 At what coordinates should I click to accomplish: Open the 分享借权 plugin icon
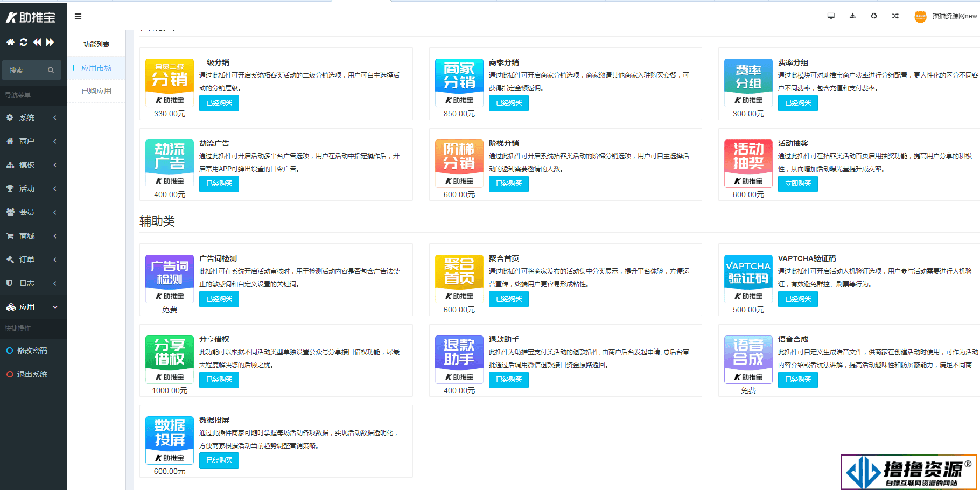(x=170, y=359)
